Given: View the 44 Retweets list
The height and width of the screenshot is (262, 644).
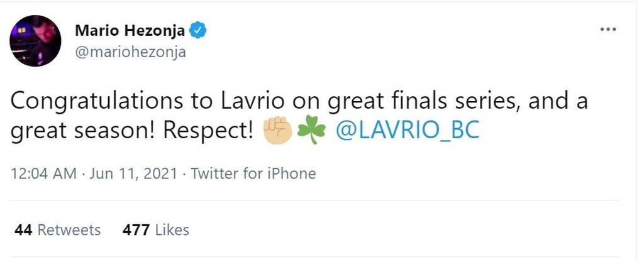Looking at the screenshot, I should (x=57, y=230).
